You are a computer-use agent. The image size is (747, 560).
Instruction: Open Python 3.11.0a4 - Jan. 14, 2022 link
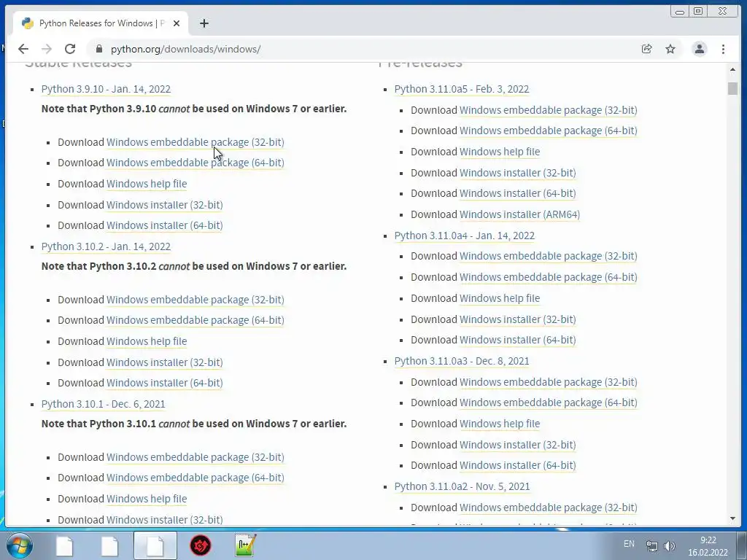pyautogui.click(x=465, y=236)
